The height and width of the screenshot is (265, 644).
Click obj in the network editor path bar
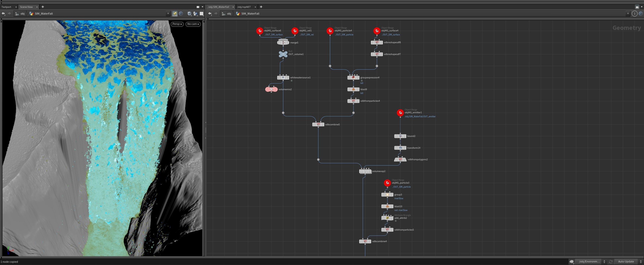tap(229, 14)
